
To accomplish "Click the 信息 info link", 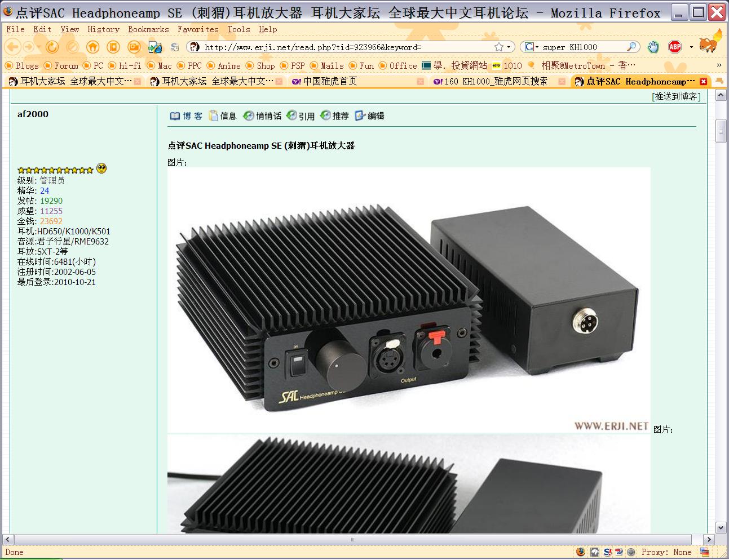I will point(223,116).
